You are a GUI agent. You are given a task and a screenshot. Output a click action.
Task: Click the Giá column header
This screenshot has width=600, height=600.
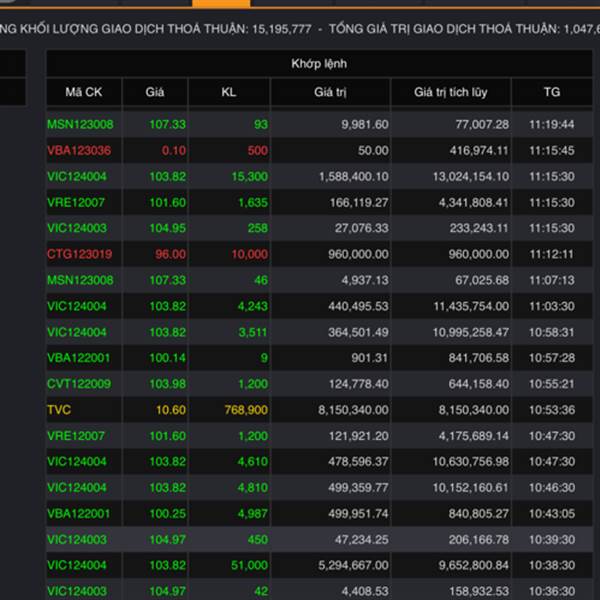coord(154,92)
